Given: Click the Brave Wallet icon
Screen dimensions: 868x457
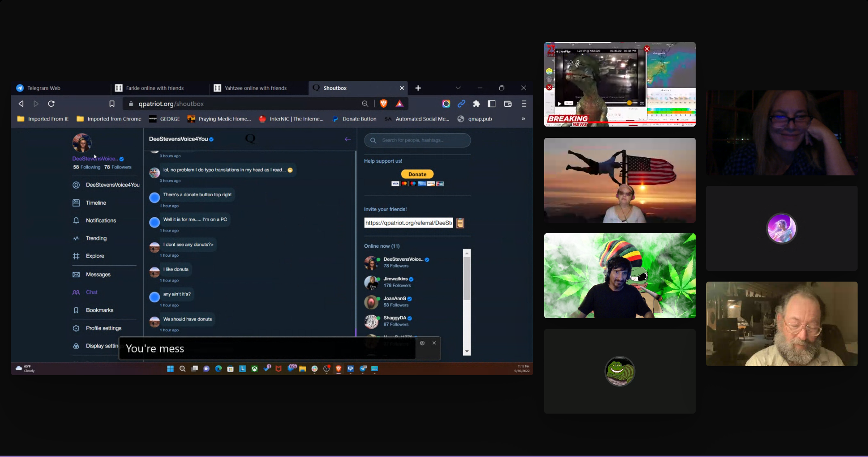Looking at the screenshot, I should (x=508, y=104).
